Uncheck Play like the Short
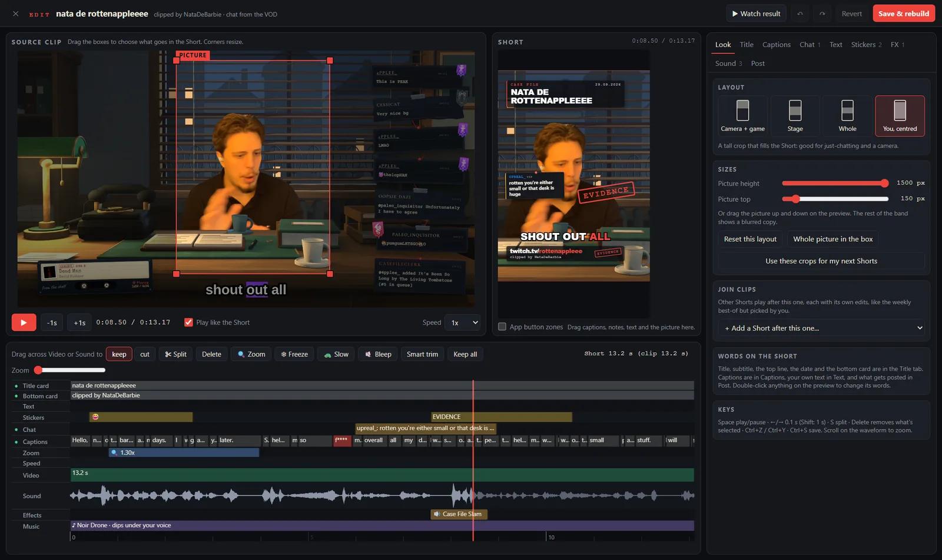This screenshot has width=942, height=560. coord(188,322)
